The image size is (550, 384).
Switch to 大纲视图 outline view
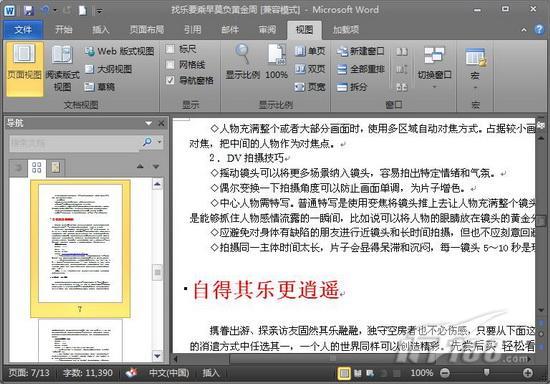[x=109, y=69]
